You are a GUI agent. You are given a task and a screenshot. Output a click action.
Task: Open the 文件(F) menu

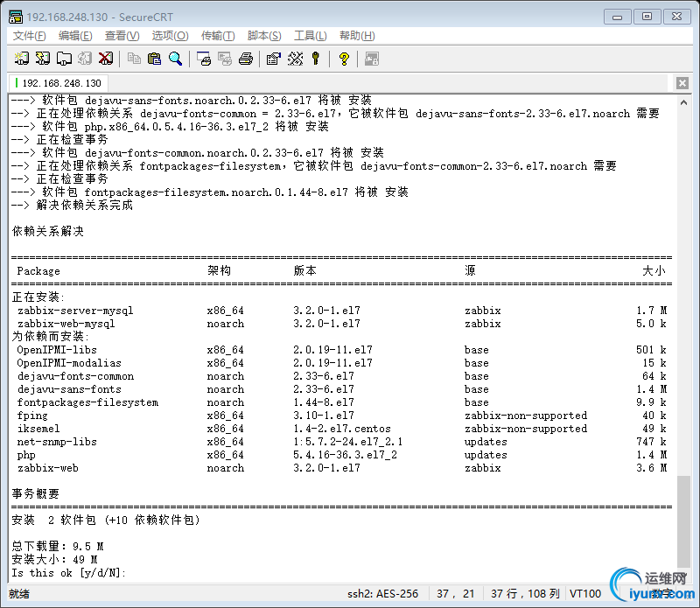point(29,36)
